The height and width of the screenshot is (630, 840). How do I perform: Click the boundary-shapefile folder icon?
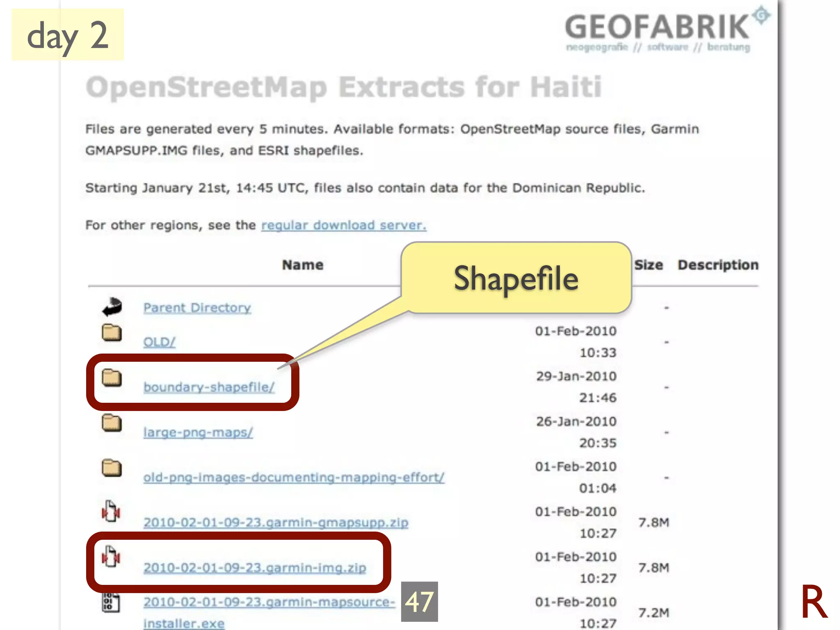(x=112, y=378)
